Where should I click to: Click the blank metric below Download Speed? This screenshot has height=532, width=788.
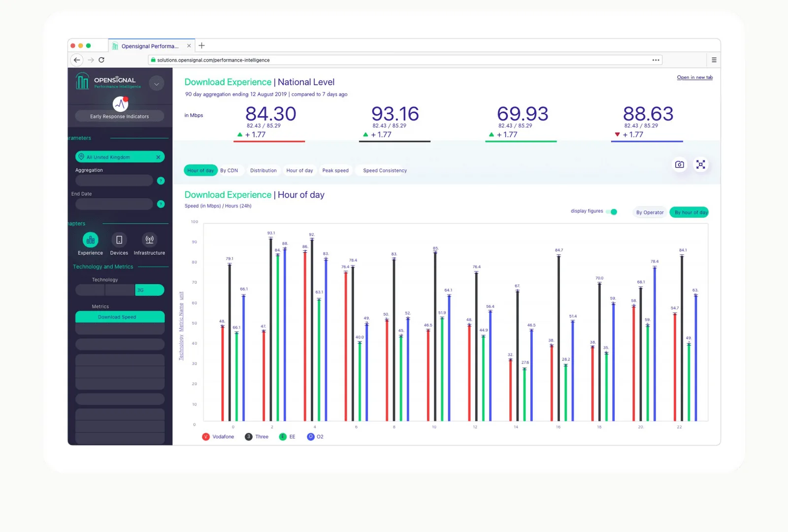120,329
